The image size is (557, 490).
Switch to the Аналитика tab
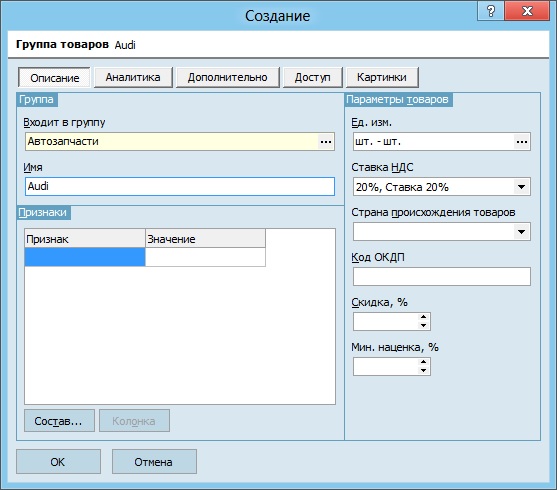(x=133, y=77)
